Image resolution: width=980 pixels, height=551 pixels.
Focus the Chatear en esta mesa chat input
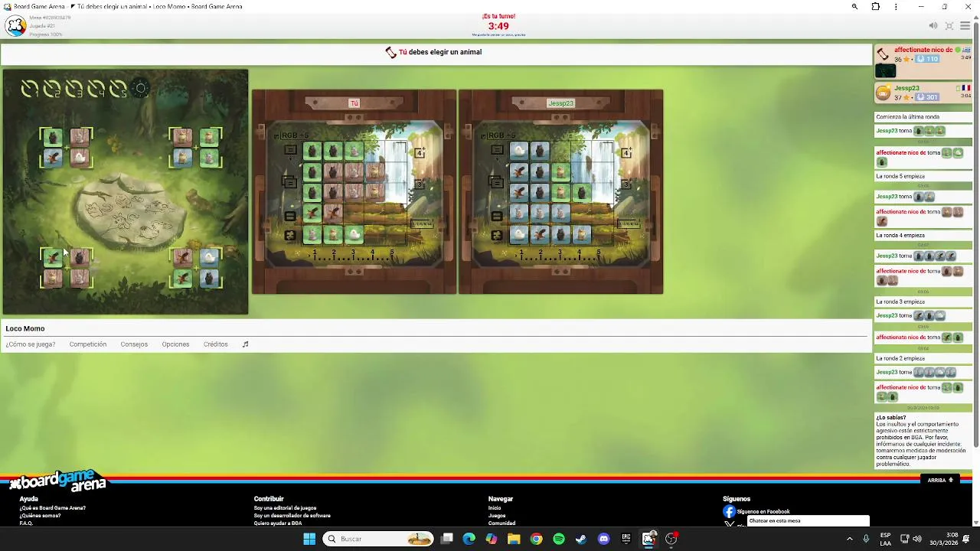(x=808, y=521)
